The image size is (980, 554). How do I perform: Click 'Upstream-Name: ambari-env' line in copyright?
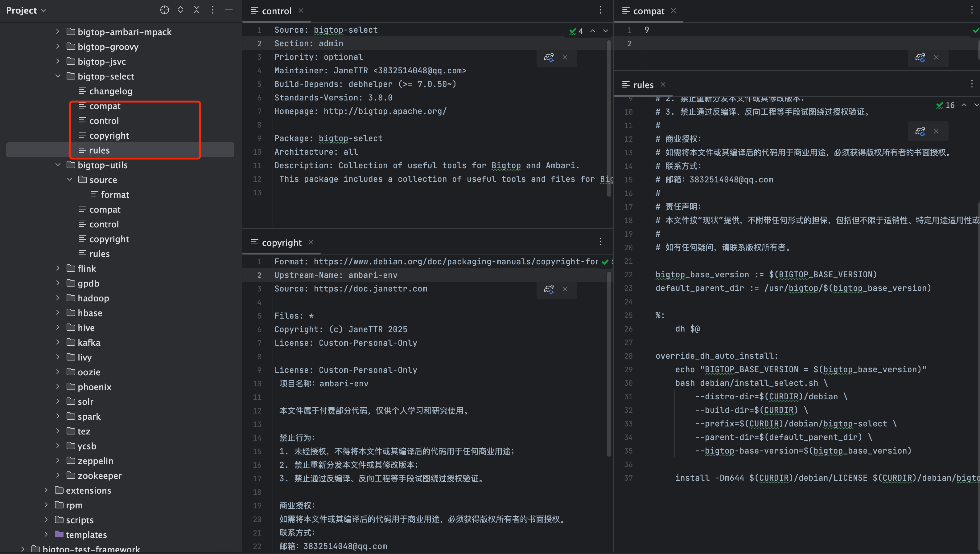pos(336,275)
